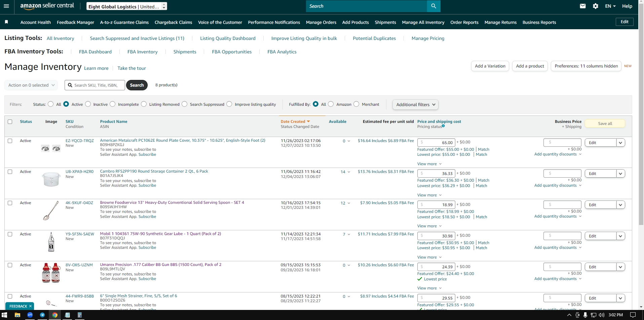Expand View more for Cambro container row
644x320 pixels.
point(429,195)
